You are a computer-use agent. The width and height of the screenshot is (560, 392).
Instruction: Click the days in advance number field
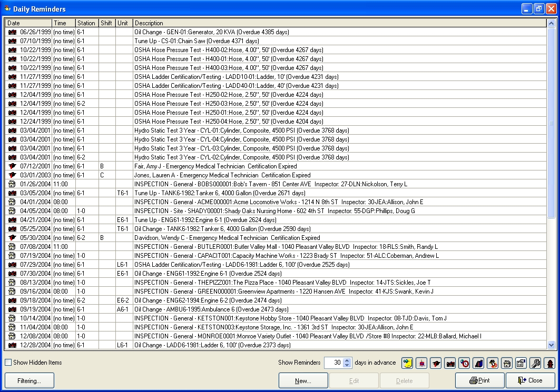coord(333,363)
